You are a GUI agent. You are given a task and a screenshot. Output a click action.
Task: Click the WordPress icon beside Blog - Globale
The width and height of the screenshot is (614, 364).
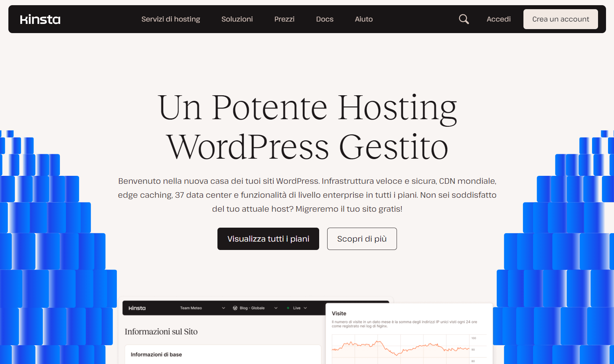(235, 308)
